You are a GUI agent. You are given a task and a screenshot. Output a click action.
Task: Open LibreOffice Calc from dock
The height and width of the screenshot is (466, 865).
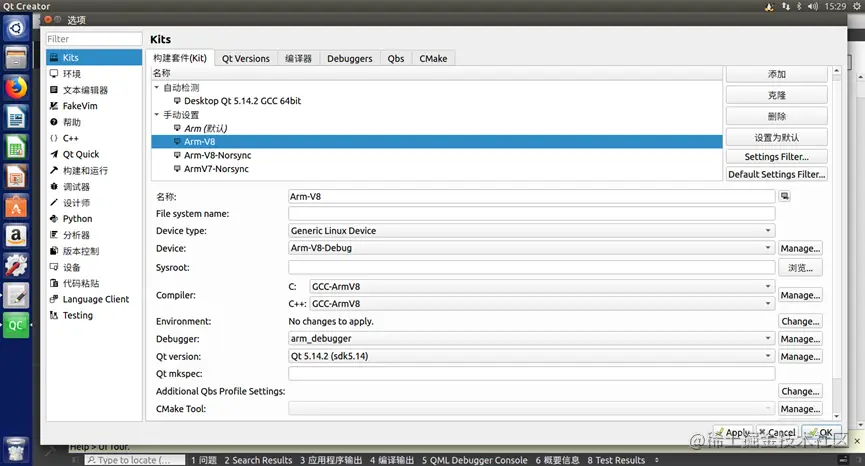pyautogui.click(x=15, y=148)
